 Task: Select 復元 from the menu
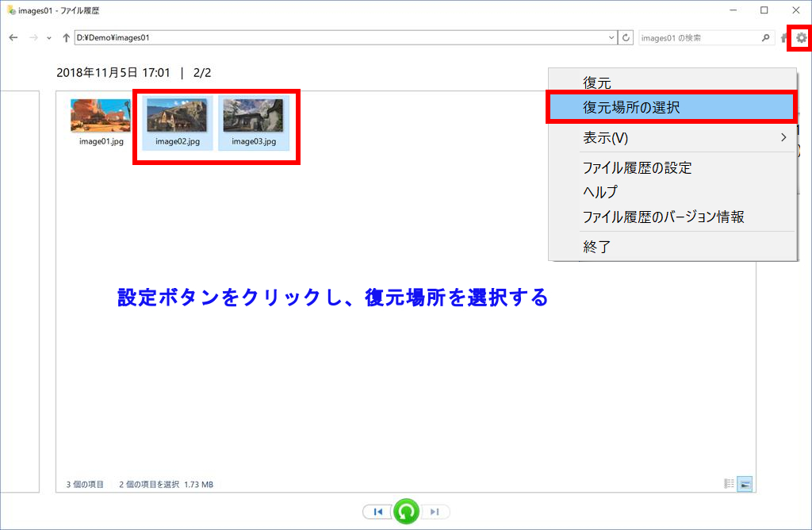coord(597,83)
